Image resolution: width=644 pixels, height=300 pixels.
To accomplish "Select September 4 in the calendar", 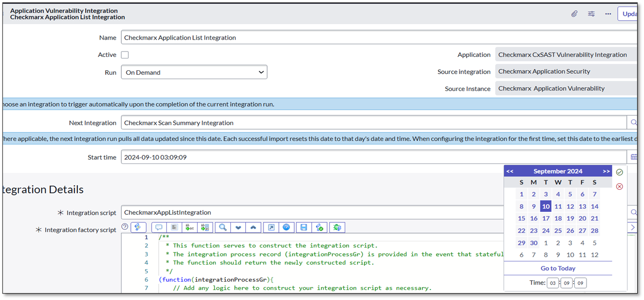I will pyautogui.click(x=558, y=195).
